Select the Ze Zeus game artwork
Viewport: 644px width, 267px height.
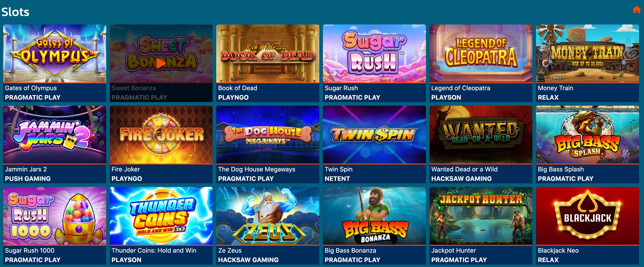point(267,216)
